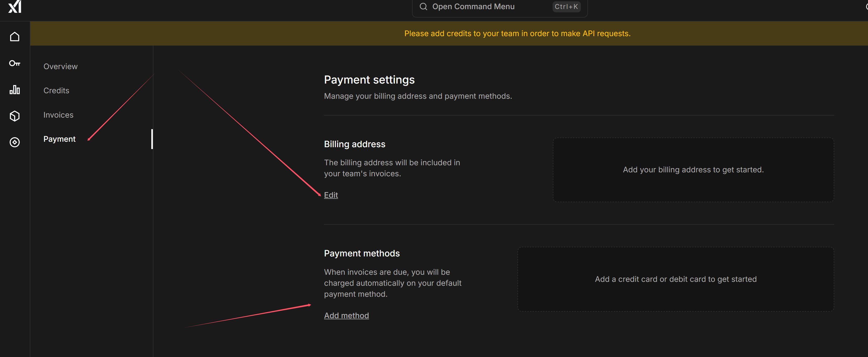
Task: Open the Home sidebar icon
Action: (x=14, y=36)
